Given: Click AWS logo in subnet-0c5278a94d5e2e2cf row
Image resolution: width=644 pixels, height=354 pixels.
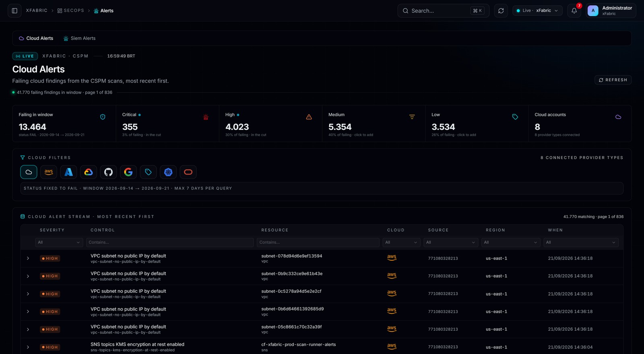Looking at the screenshot, I should (x=392, y=293).
